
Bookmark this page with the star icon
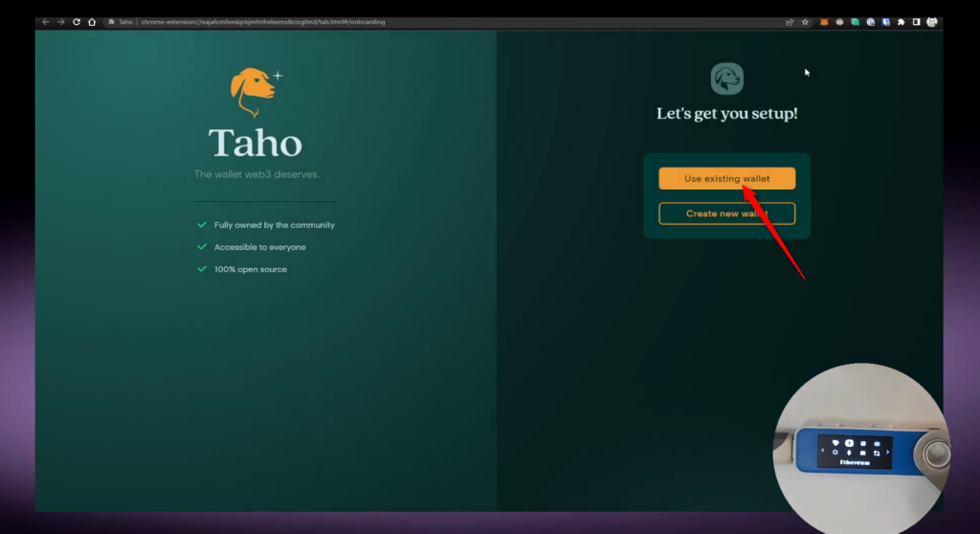805,22
